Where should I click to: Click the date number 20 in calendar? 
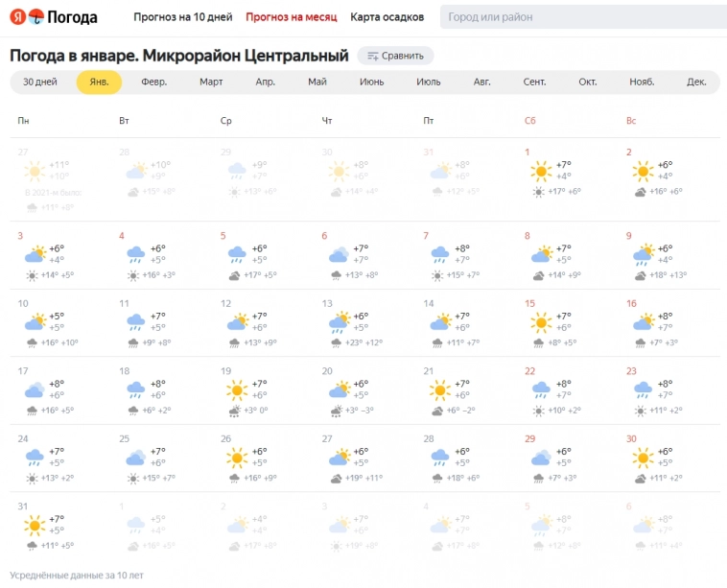(327, 371)
